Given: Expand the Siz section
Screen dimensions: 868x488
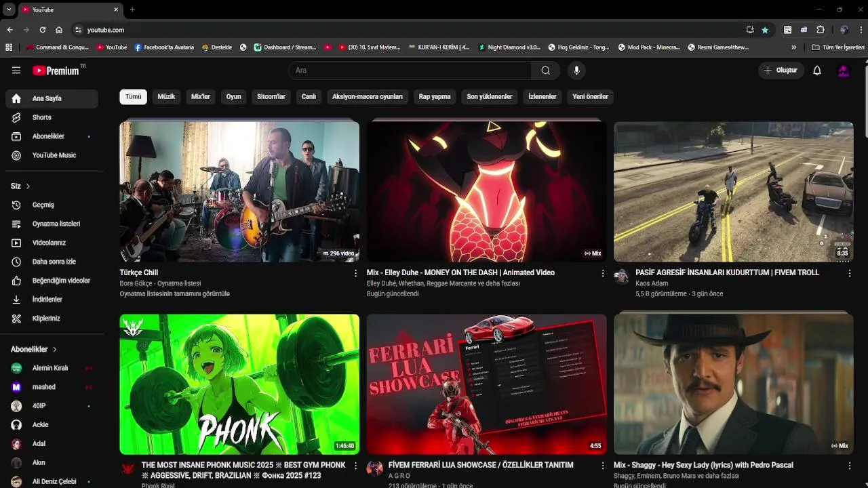Looking at the screenshot, I should (x=20, y=186).
